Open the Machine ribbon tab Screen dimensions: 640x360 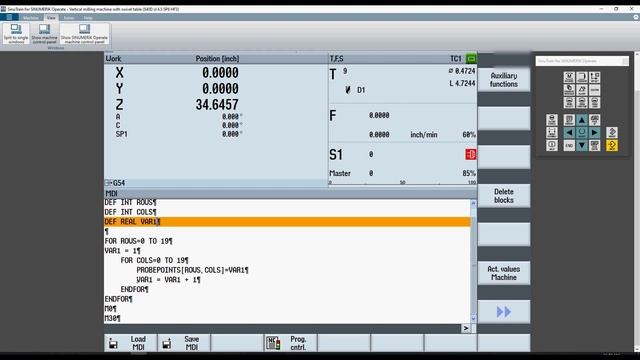click(x=31, y=18)
